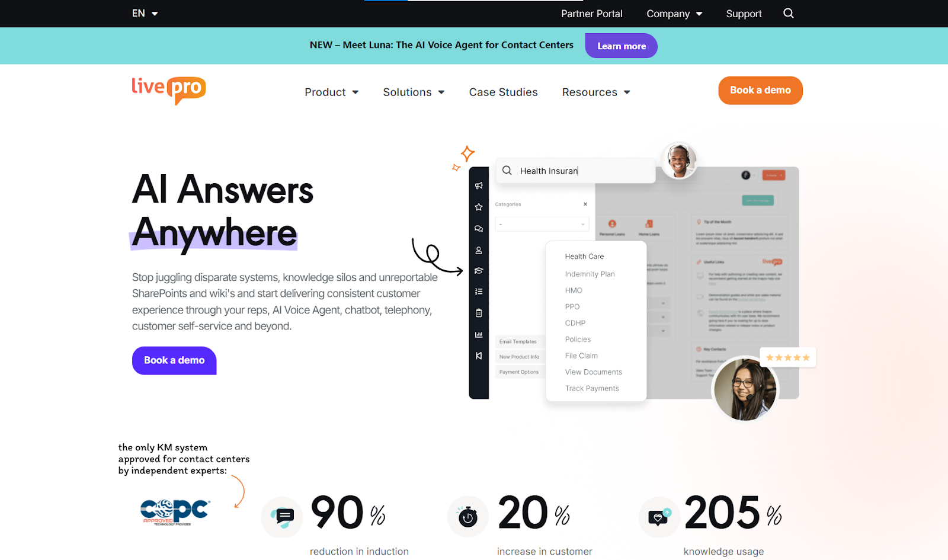Expand the Company menu

pos(674,14)
